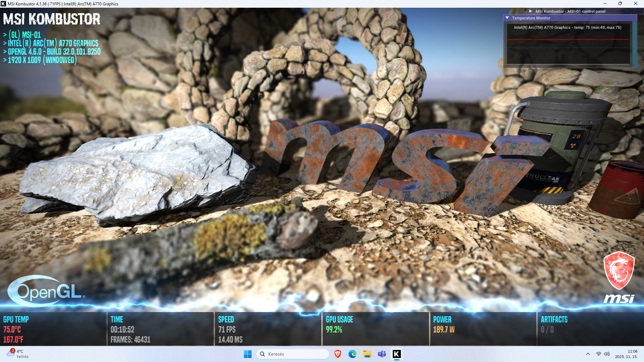The image size is (644, 362).
Task: Open File Explorer from the taskbar
Action: click(x=367, y=354)
